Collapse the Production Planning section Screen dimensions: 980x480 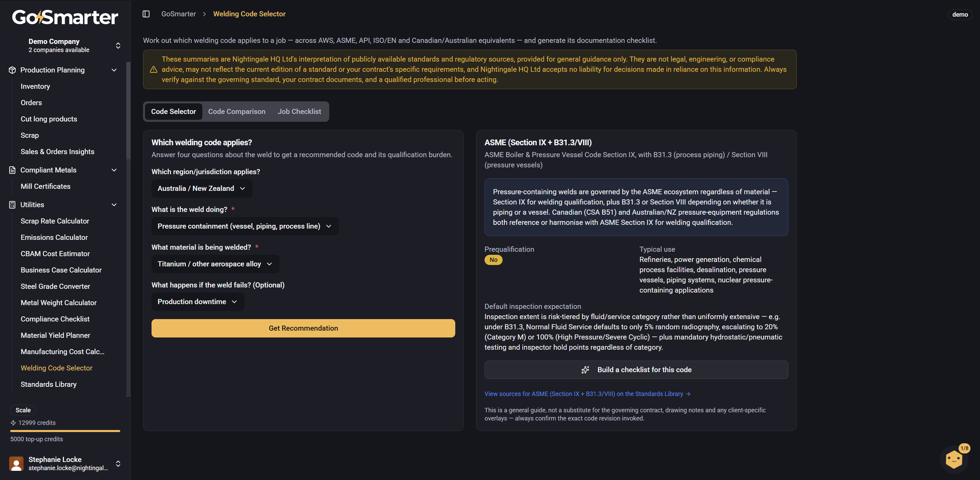point(114,70)
